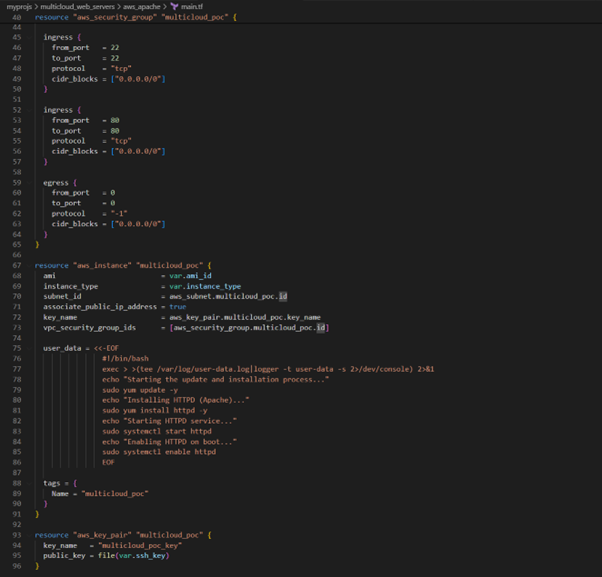Image resolution: width=602 pixels, height=577 pixels.
Task: Click the "aws_key_pair" resource type string
Action: coord(102,534)
